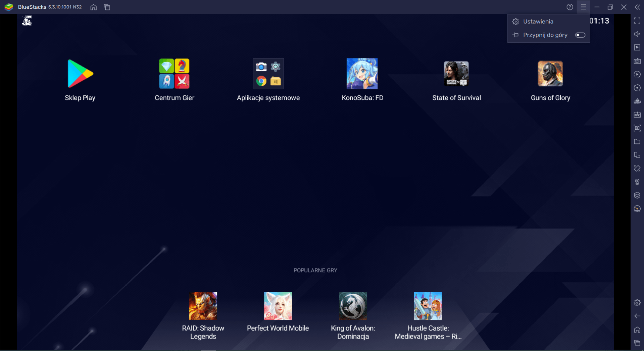The height and width of the screenshot is (351, 644).
Task: Launch KonoSuba: FD game
Action: pyautogui.click(x=362, y=74)
